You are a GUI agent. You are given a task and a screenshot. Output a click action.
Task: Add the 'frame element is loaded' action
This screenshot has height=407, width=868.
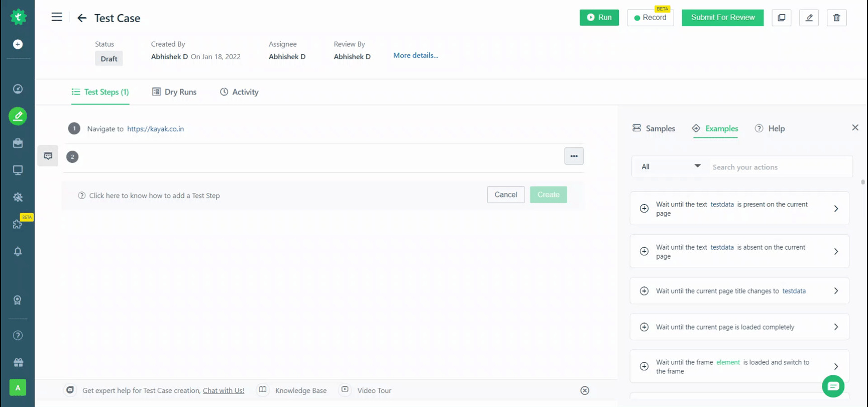644,366
